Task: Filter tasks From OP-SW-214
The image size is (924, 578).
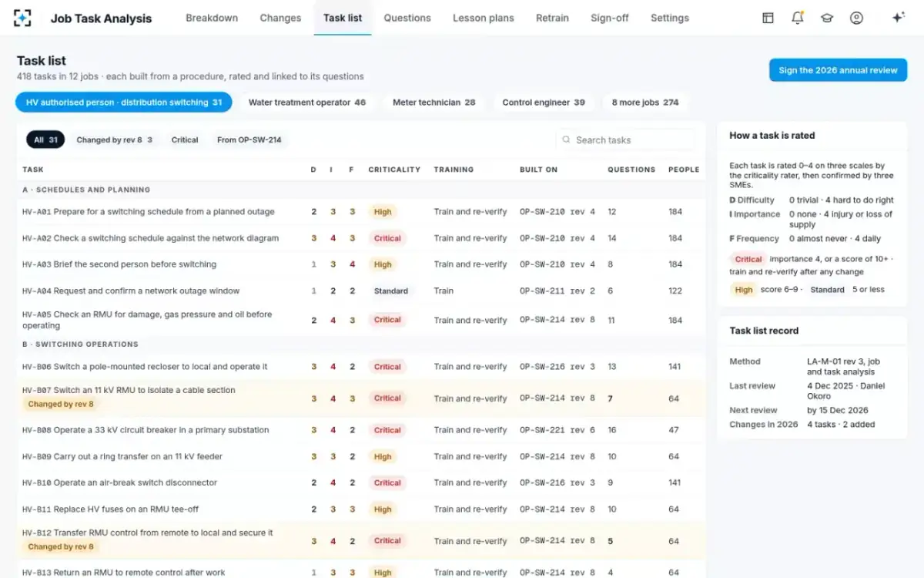Action: coord(249,139)
